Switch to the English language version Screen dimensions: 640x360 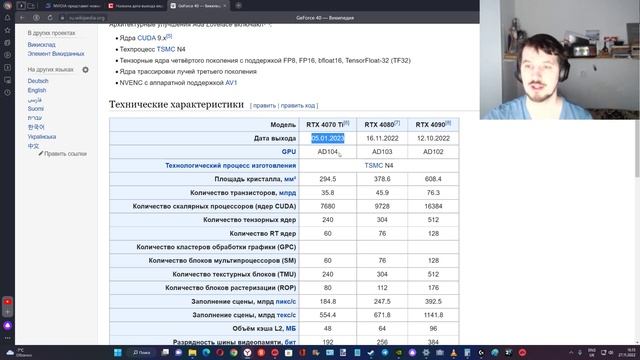click(x=37, y=90)
